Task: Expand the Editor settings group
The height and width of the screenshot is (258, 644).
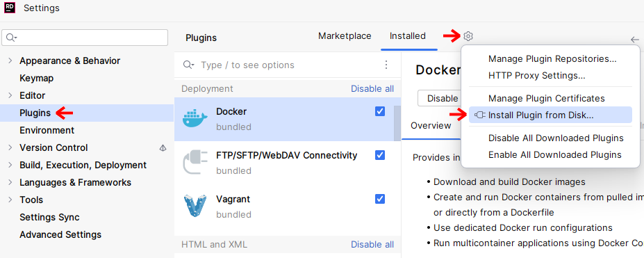Action: tap(10, 95)
